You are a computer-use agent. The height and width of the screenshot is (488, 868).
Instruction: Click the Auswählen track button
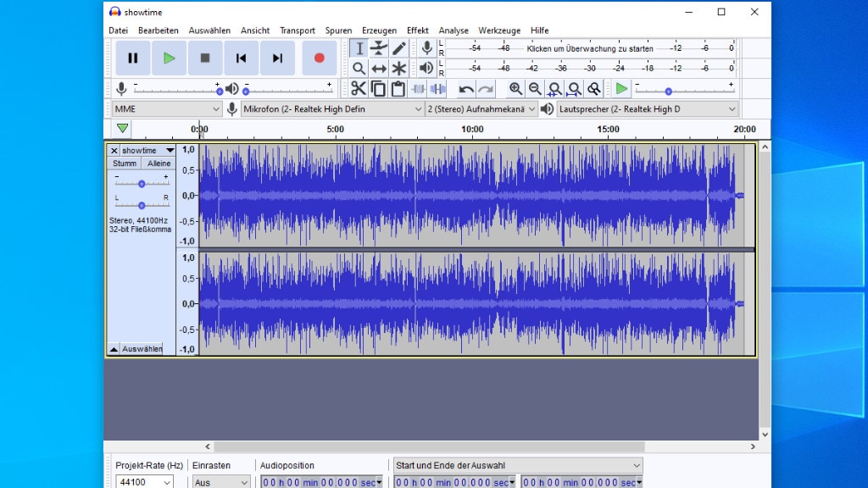[142, 349]
